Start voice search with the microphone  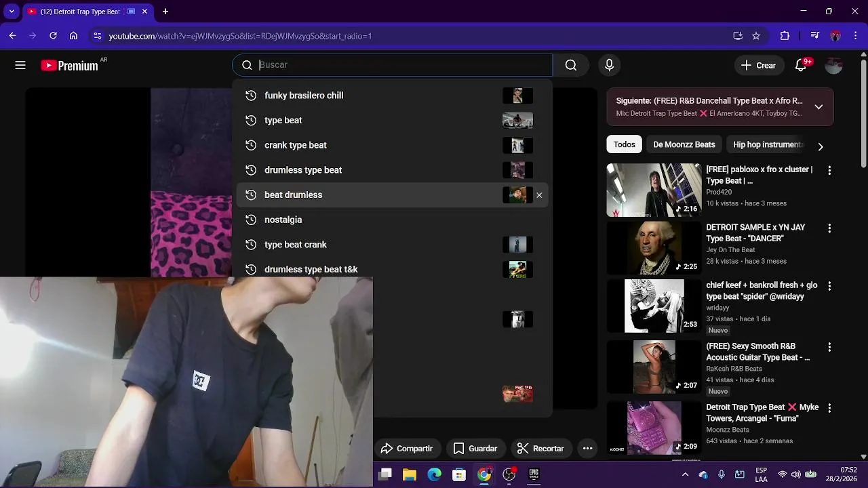(609, 65)
